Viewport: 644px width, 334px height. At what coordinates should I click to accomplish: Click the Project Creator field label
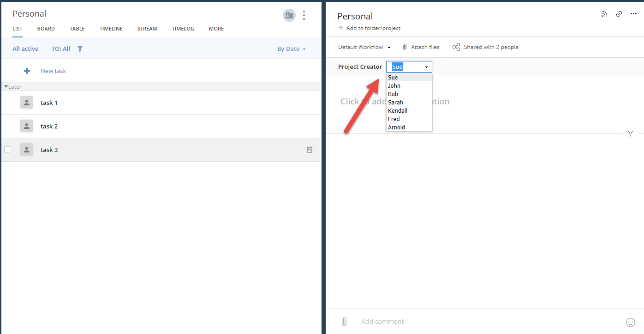tap(360, 67)
